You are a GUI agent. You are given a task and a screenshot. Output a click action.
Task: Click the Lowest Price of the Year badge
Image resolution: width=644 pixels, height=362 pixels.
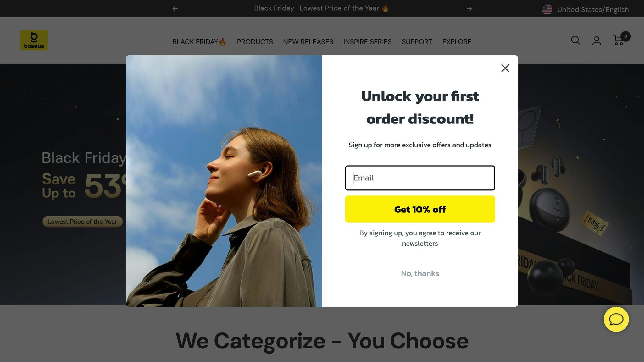tap(82, 222)
